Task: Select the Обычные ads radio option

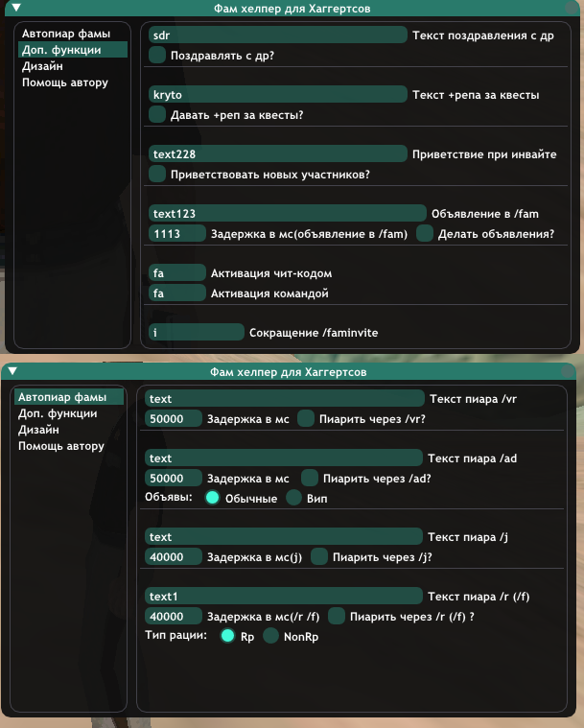Action: pos(212,497)
